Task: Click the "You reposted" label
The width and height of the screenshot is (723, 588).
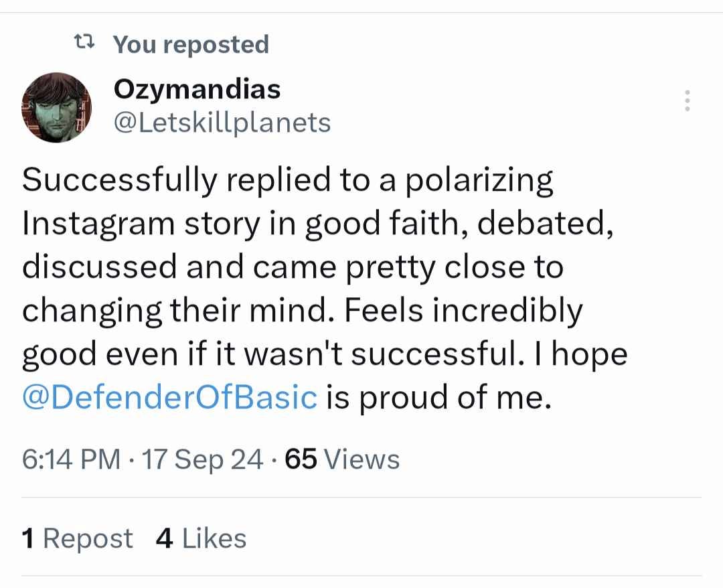Action: (191, 44)
